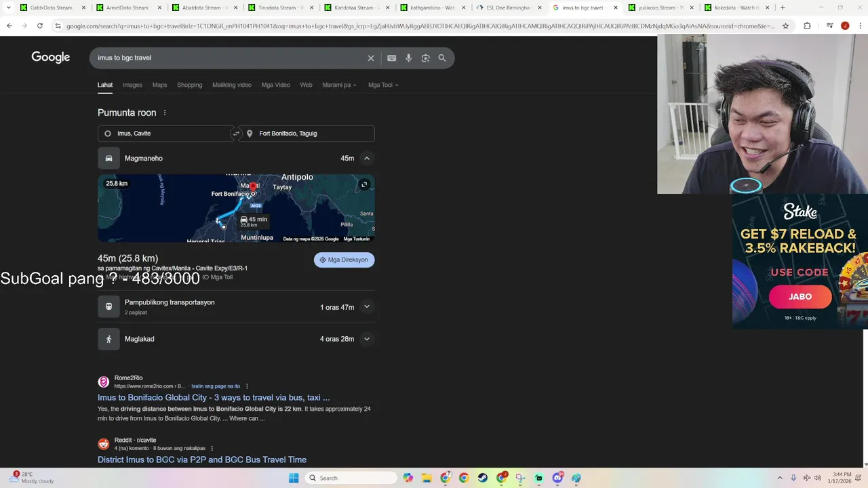Screen dimensions: 868x488
Task: Click the Windows taskbar Search box
Action: [350, 478]
